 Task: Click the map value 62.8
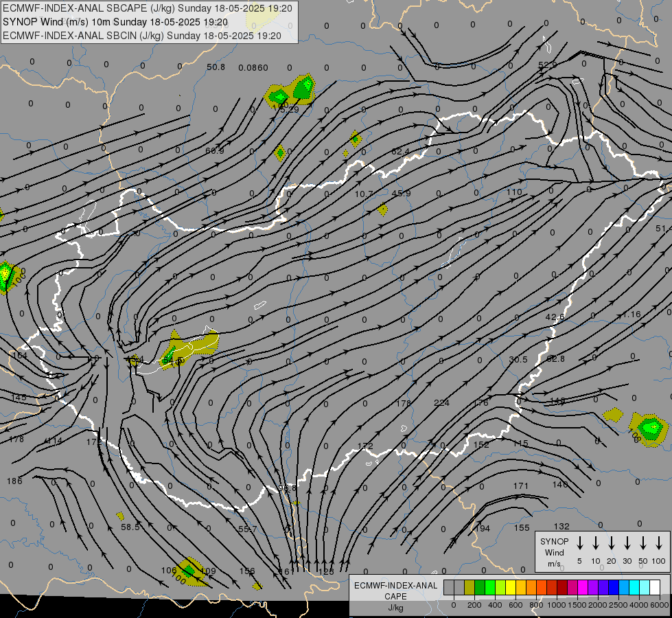tap(556, 358)
